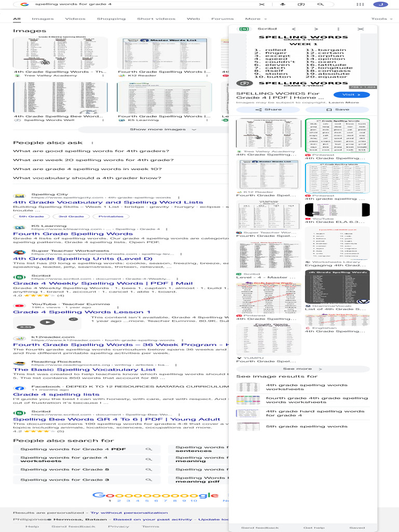
Task: Switch to the Shopping tab
Action: [x=111, y=19]
